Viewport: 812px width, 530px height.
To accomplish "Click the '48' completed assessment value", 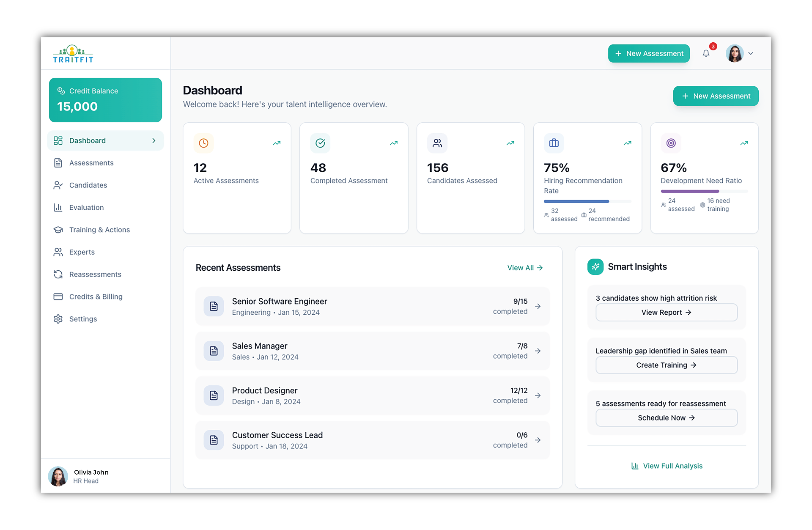I will (x=318, y=168).
